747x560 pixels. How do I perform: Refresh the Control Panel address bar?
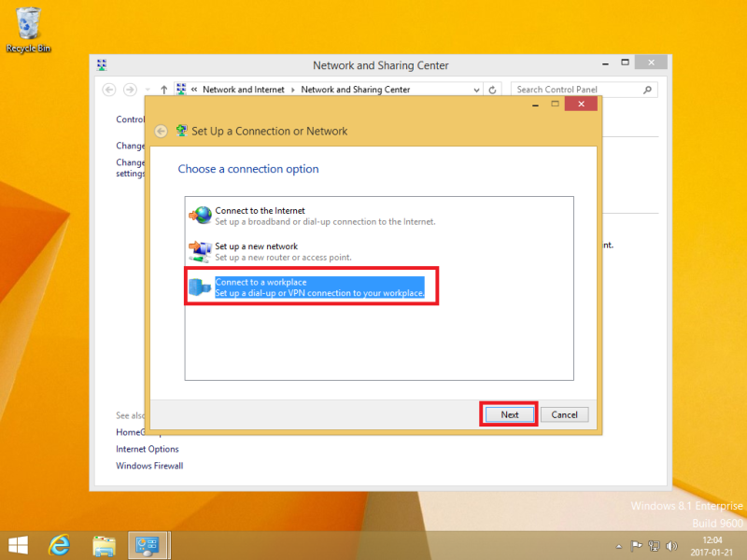494,90
